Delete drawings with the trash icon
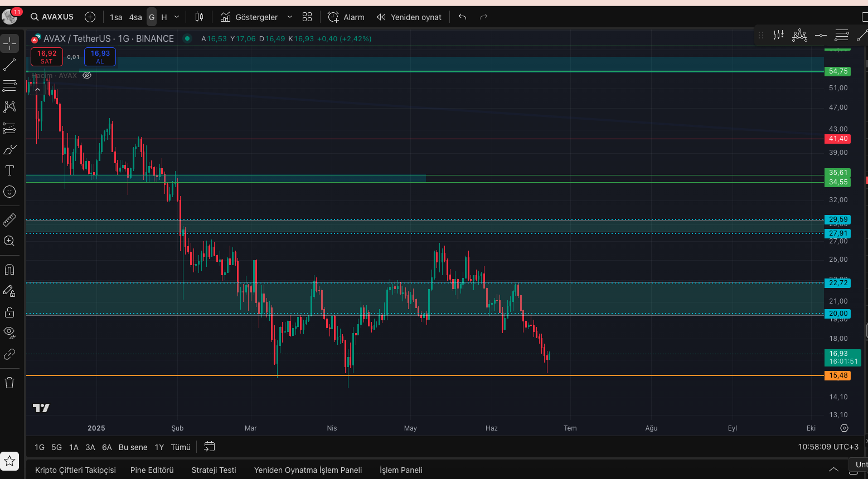 click(x=9, y=383)
